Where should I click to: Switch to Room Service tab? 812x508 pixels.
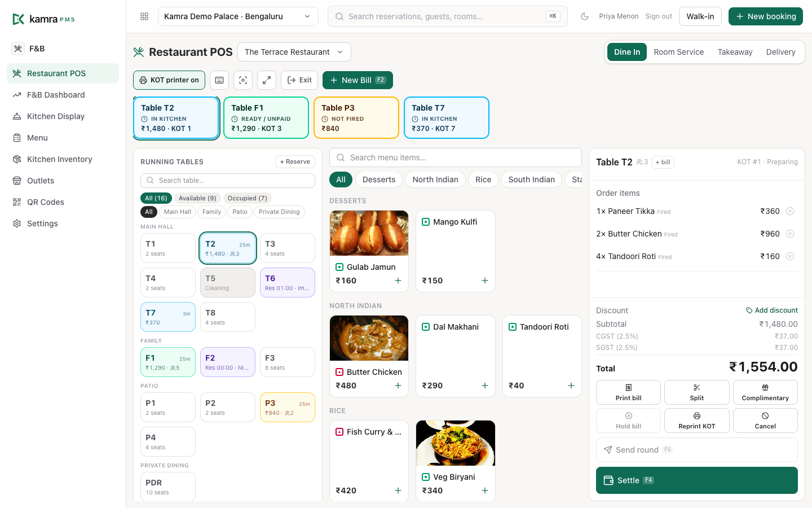click(x=678, y=52)
